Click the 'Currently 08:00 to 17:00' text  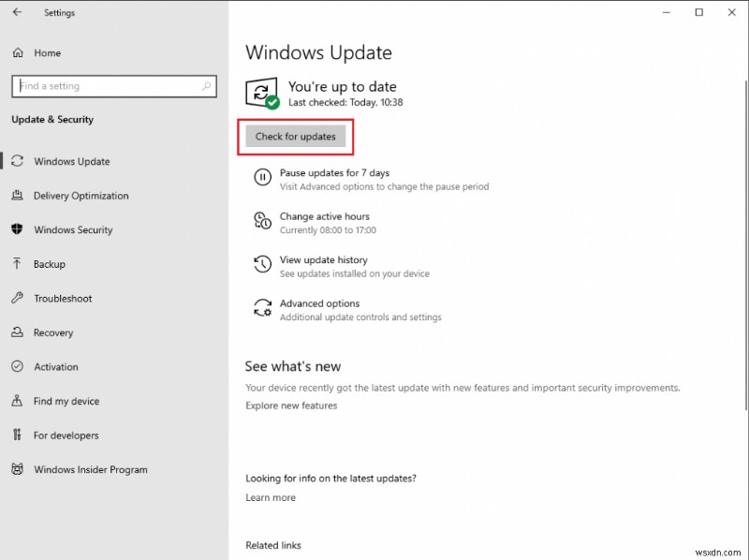[328, 230]
